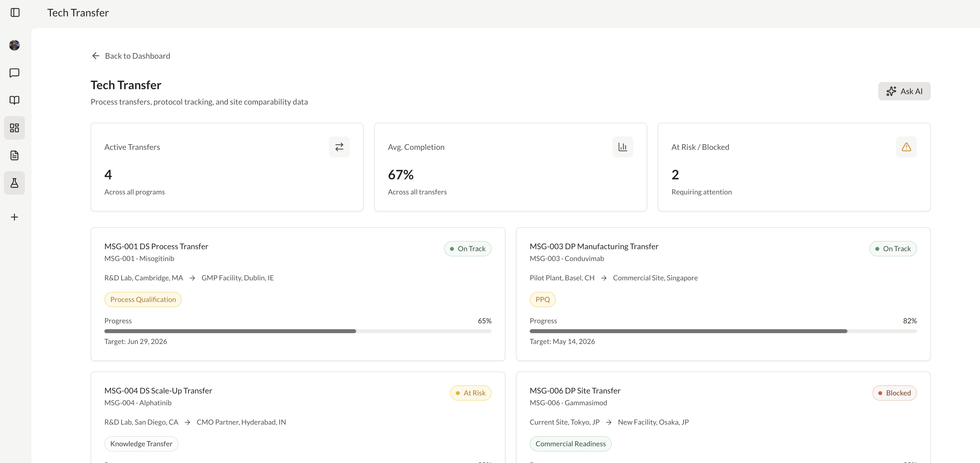Open MSG-003 DP Manufacturing Transfer card title
Screen dimensions: 980x463
(x=594, y=246)
